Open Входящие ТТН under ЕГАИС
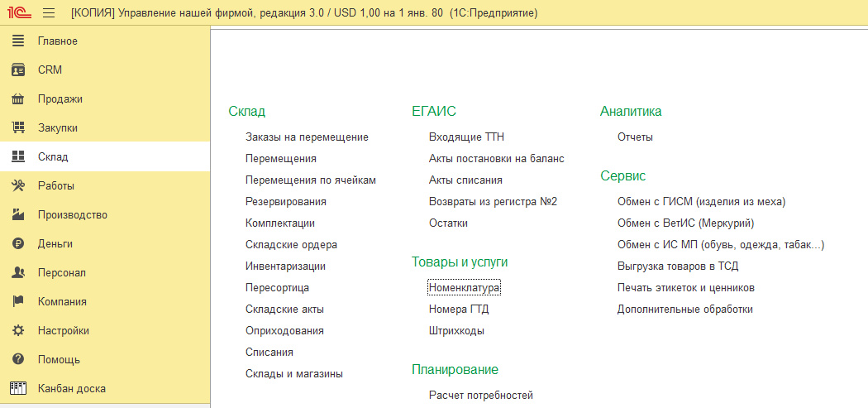Image resolution: width=868 pixels, height=408 pixels. click(467, 137)
